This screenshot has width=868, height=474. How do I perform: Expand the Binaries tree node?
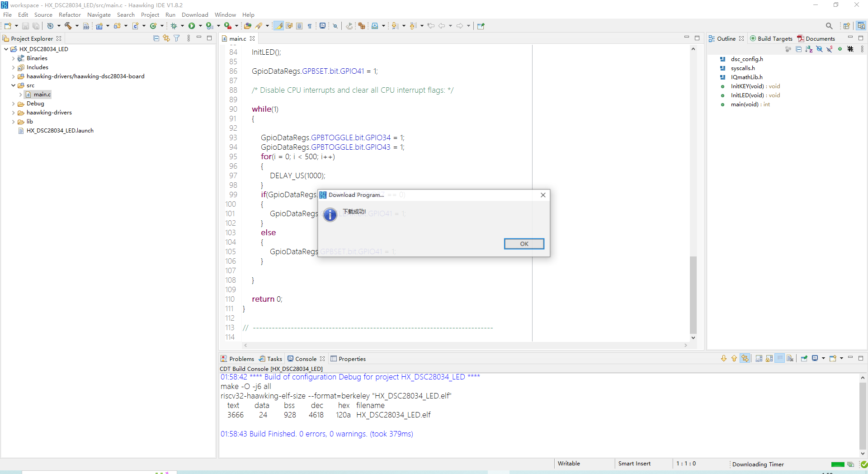(13, 58)
